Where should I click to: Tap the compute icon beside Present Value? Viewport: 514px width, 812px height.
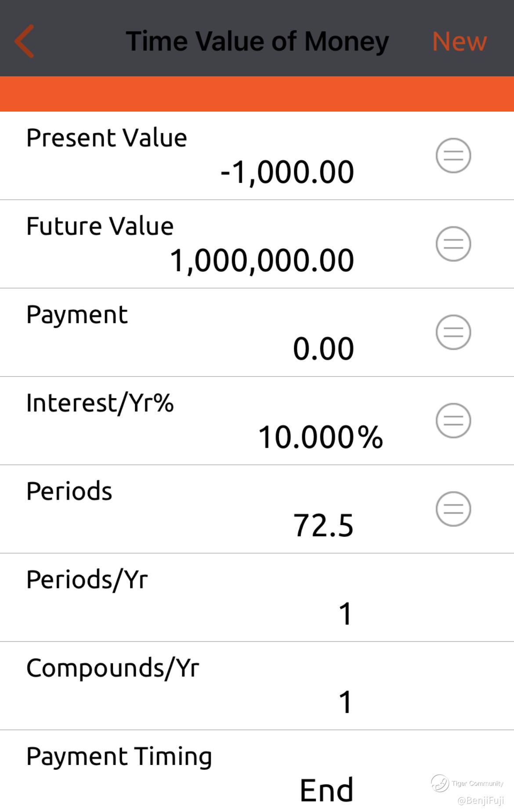[x=453, y=156]
